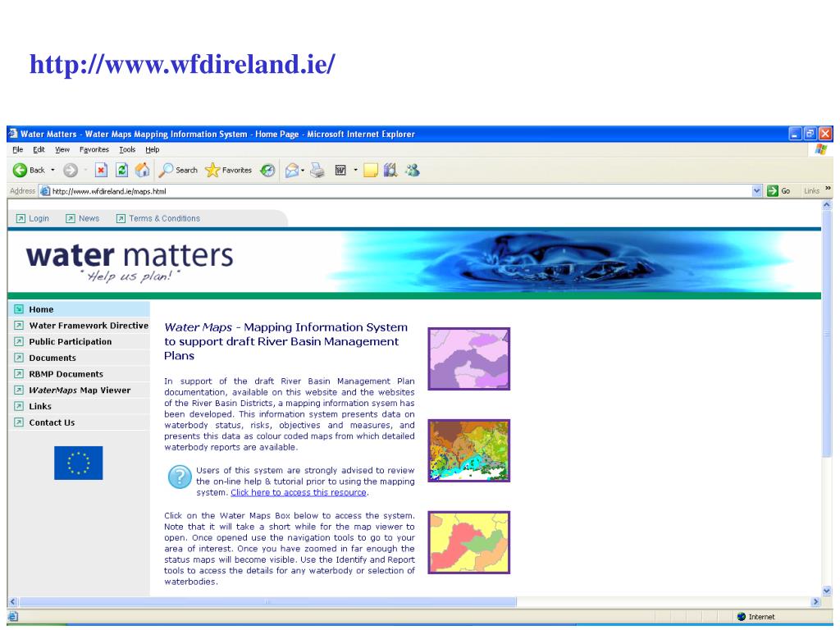Click the status bar page icon

(13, 617)
